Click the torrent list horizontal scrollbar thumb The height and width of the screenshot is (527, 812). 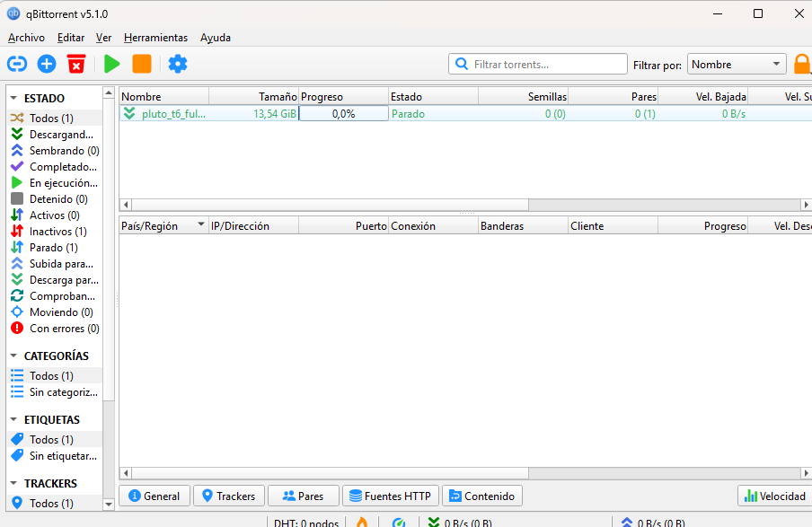coord(330,205)
